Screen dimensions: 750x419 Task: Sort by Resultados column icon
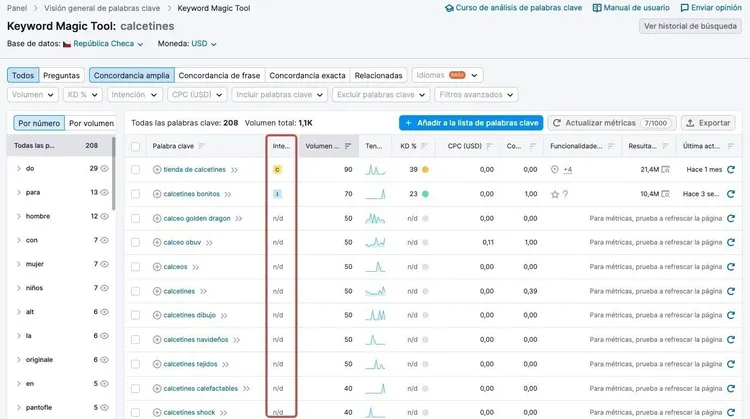click(x=665, y=146)
